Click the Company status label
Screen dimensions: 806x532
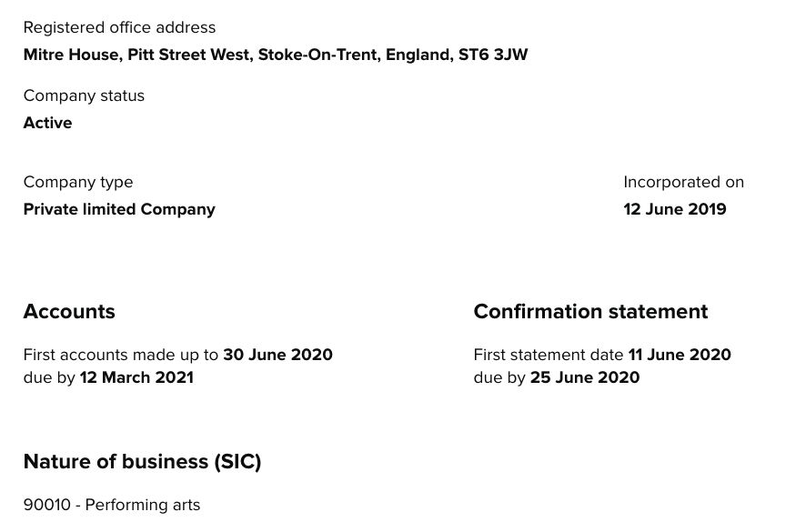coord(84,95)
